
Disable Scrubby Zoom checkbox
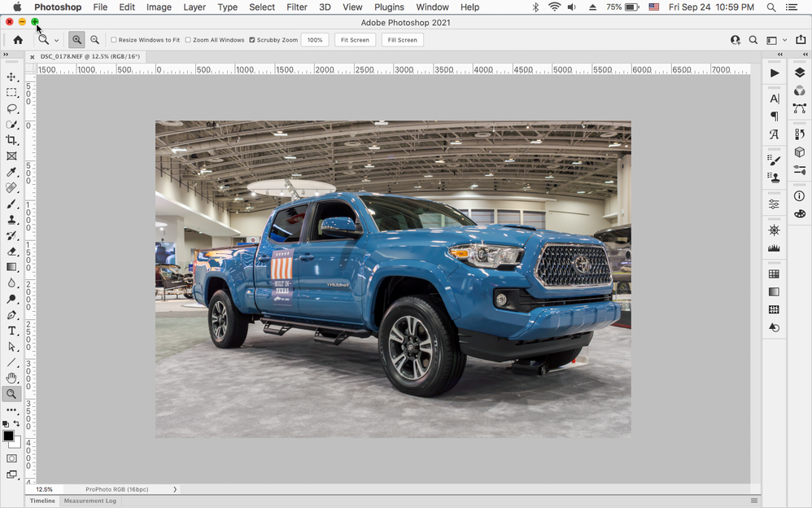coord(252,40)
